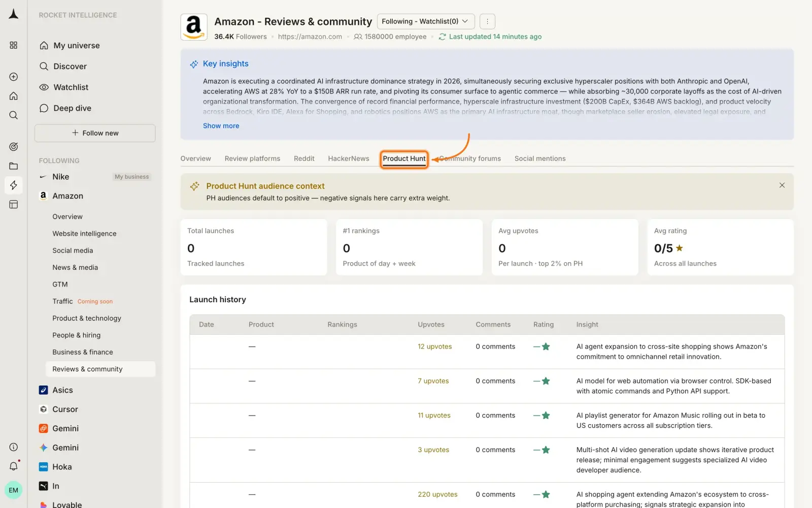The image size is (812, 508).
Task: Click the 220 upvotes value
Action: (x=437, y=494)
